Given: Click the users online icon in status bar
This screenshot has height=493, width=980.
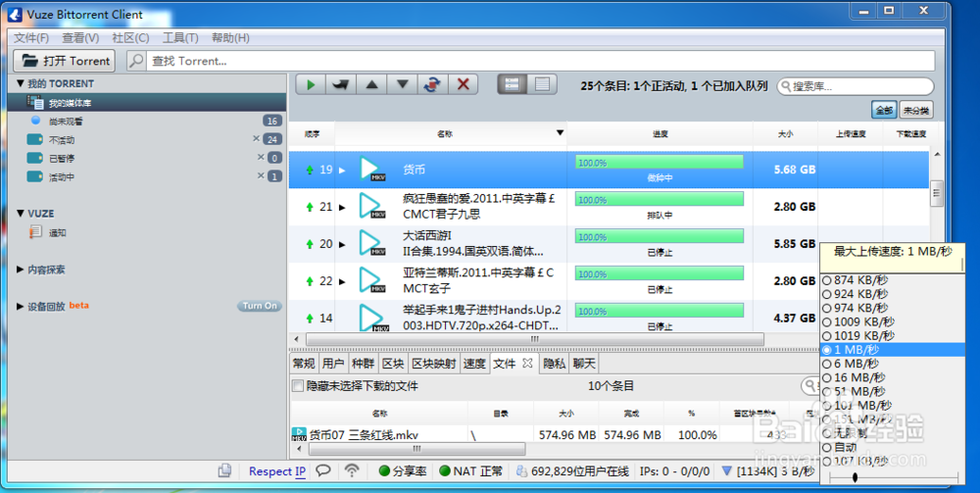Looking at the screenshot, I should point(520,471).
